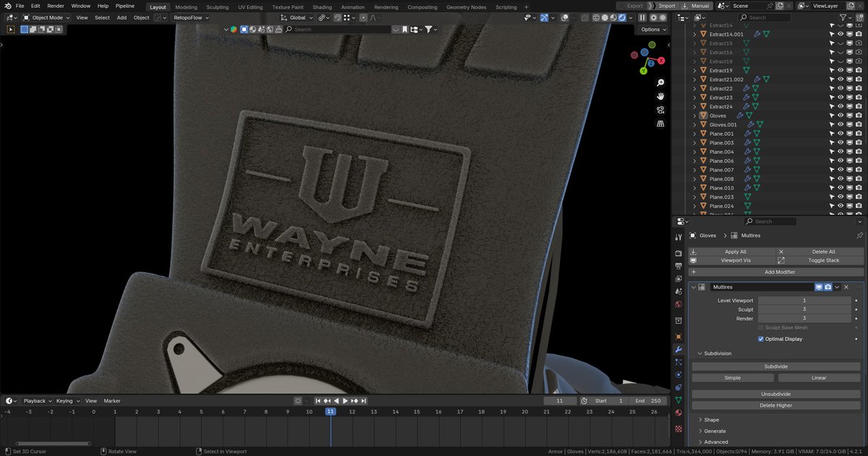Image resolution: width=868 pixels, height=456 pixels.
Task: Toggle Multires modifier render camera display
Action: (x=828, y=287)
